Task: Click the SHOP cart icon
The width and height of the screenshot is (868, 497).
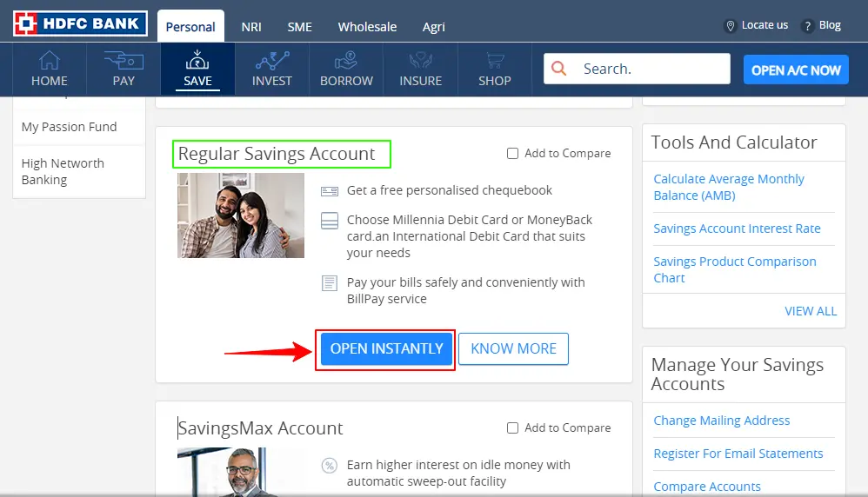Action: pos(495,60)
